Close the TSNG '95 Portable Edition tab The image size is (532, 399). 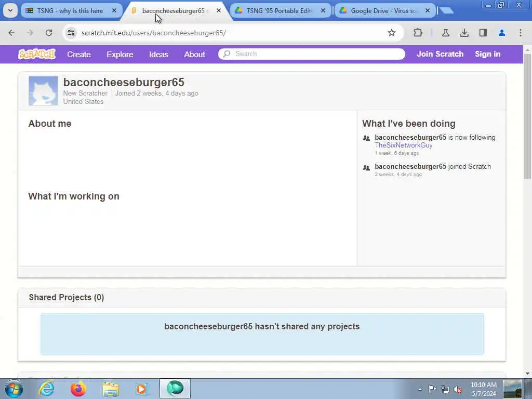[323, 11]
